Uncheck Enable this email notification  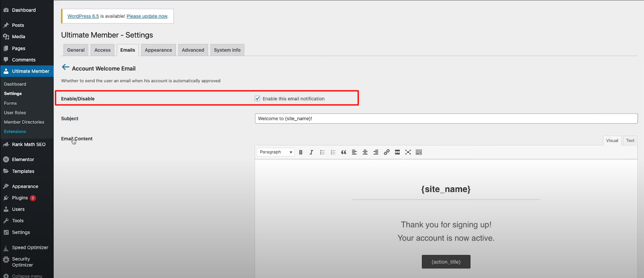258,99
